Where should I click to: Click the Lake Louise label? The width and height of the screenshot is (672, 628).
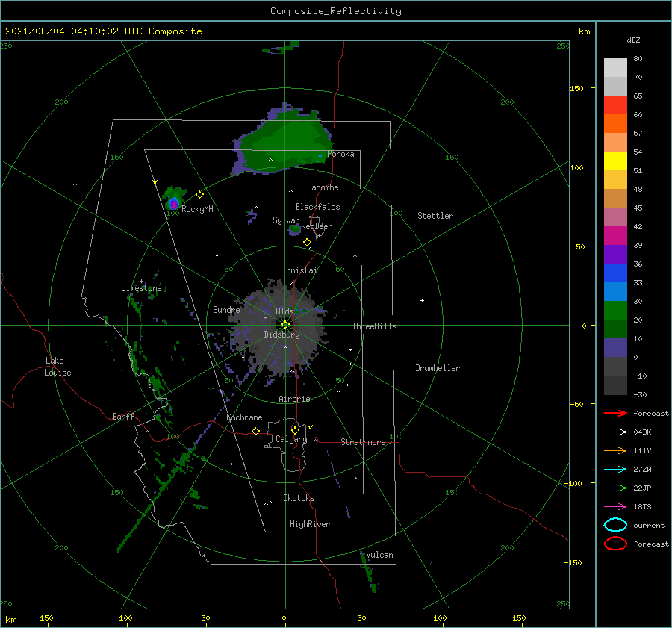(x=57, y=367)
